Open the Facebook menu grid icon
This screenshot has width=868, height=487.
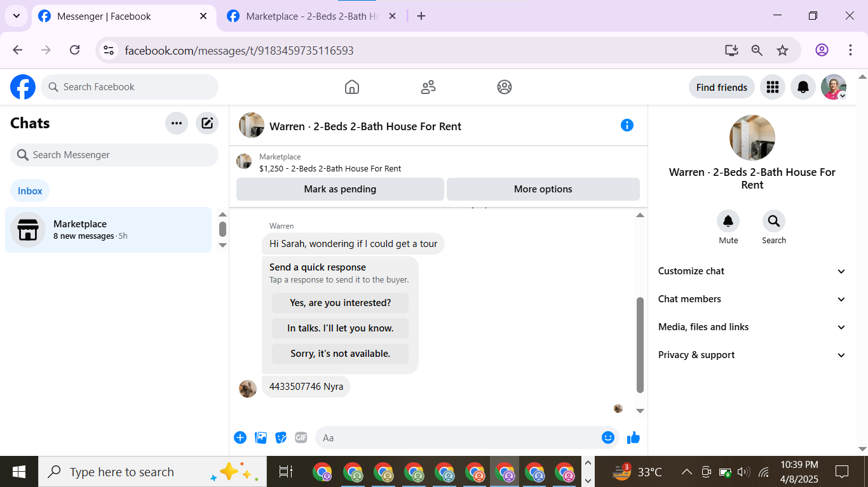[773, 87]
